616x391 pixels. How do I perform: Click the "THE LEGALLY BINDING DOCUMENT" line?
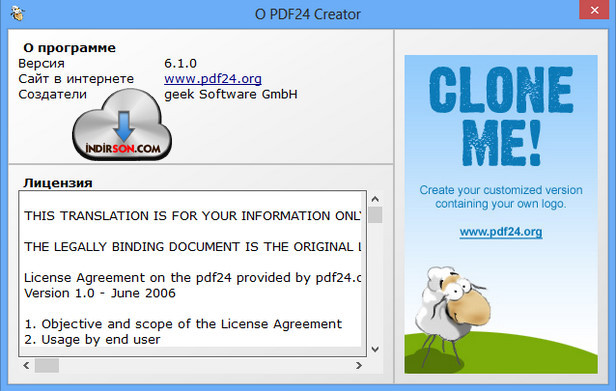pos(192,247)
